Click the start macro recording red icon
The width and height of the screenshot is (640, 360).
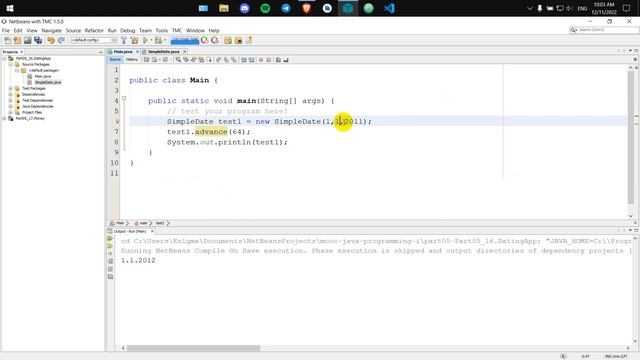[261, 60]
